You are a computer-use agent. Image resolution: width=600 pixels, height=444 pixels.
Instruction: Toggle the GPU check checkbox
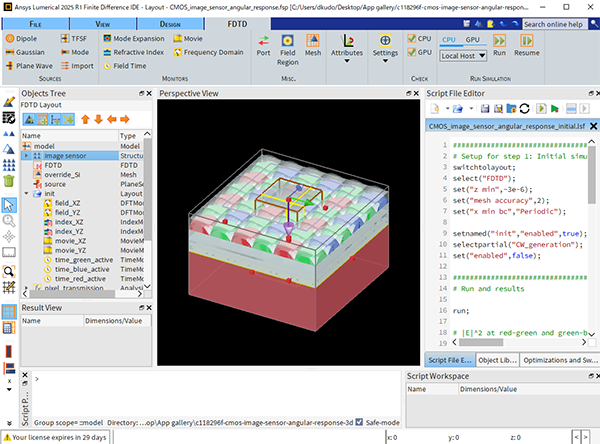tap(412, 52)
